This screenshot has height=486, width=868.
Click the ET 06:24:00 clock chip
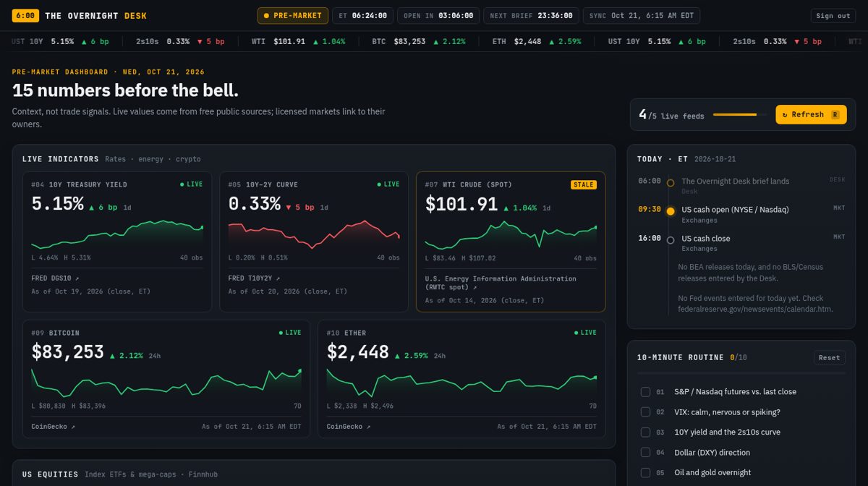click(x=363, y=15)
